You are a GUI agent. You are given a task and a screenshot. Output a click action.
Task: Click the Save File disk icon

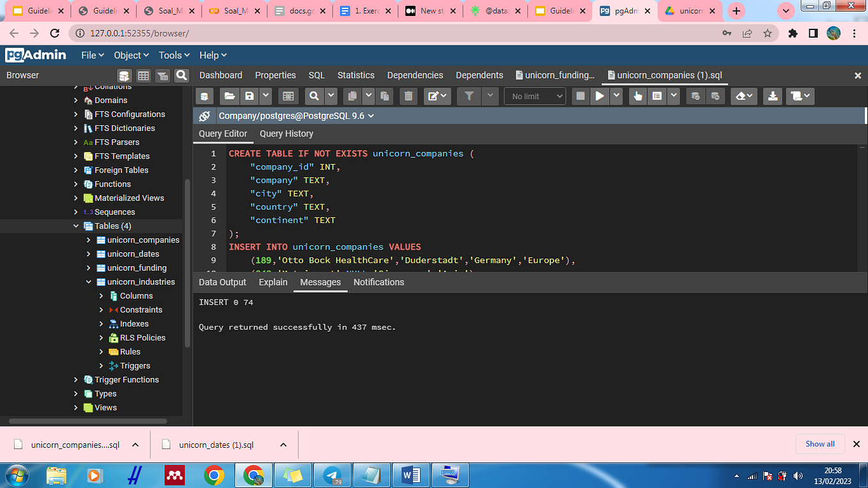(249, 96)
